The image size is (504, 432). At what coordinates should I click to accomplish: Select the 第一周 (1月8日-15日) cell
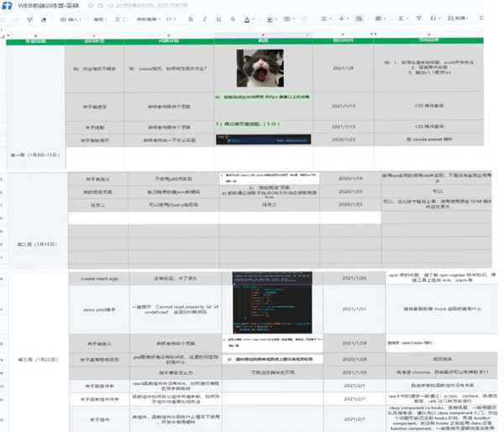34,155
